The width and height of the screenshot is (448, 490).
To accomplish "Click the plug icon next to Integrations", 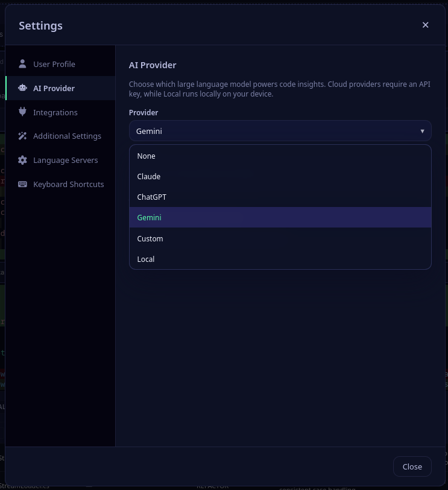I will pos(22,112).
